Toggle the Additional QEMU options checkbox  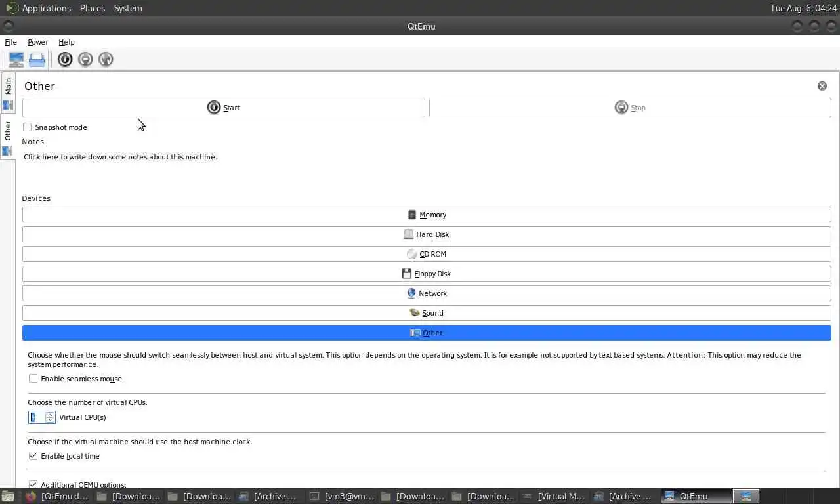33,485
